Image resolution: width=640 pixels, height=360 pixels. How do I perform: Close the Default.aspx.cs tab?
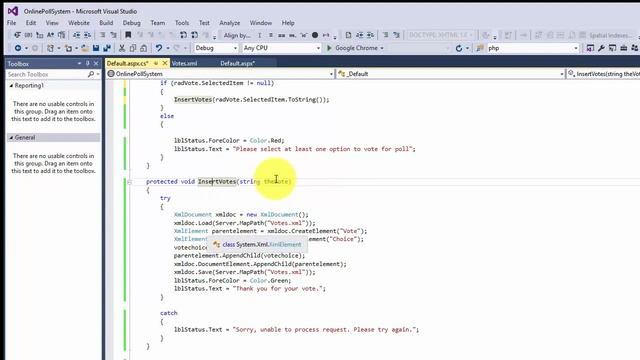click(x=165, y=63)
